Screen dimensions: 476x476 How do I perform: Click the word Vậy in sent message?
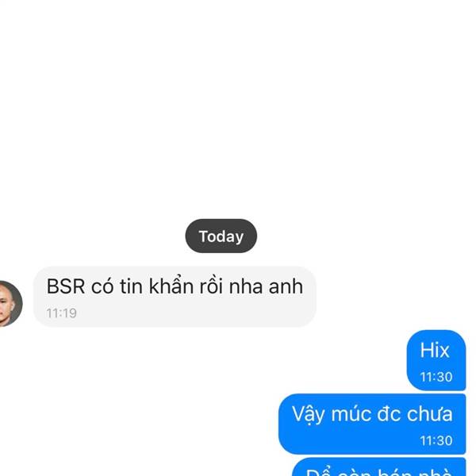[x=309, y=415]
